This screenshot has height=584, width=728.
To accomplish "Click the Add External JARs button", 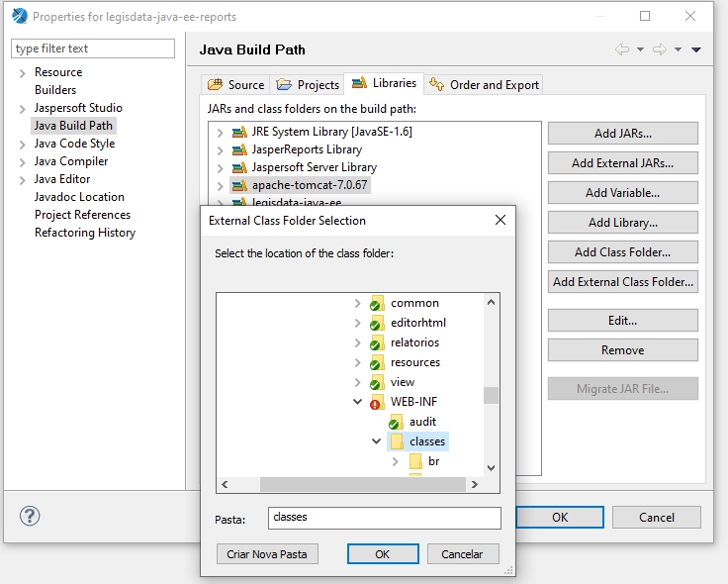I will tap(622, 162).
